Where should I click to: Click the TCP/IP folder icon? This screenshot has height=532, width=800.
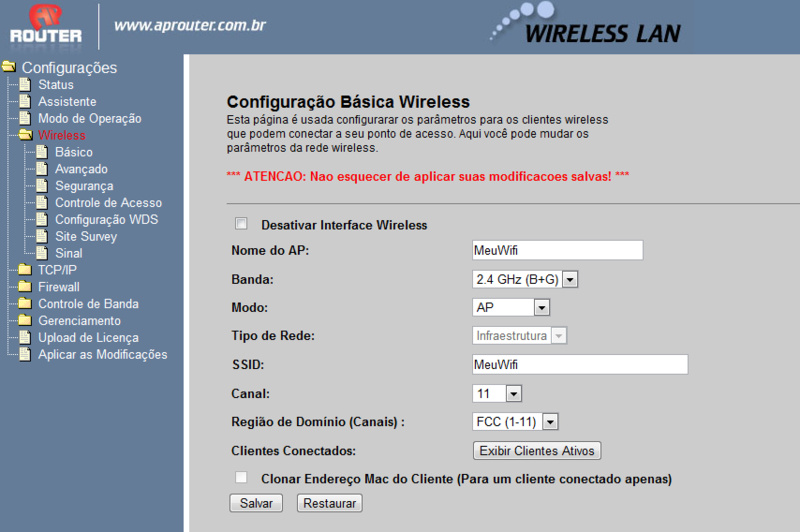coord(25,269)
